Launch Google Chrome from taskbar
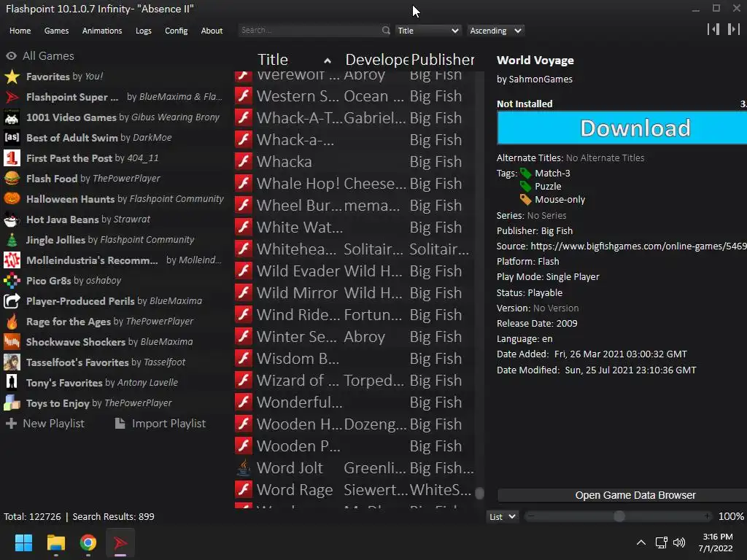 click(88, 542)
